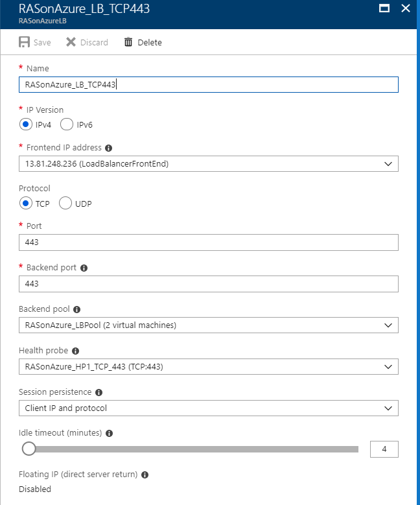The width and height of the screenshot is (420, 505).
Task: Click info icon beside Health probe
Action: (x=76, y=351)
